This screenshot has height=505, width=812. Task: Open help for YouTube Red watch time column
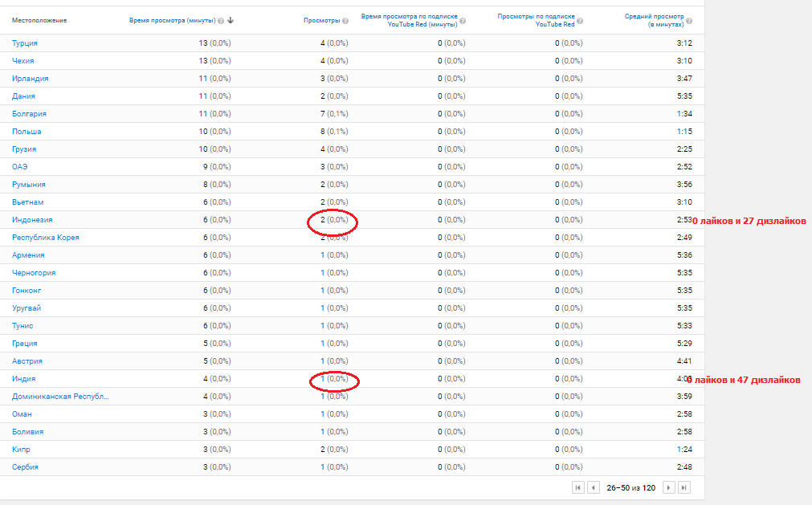pyautogui.click(x=463, y=24)
